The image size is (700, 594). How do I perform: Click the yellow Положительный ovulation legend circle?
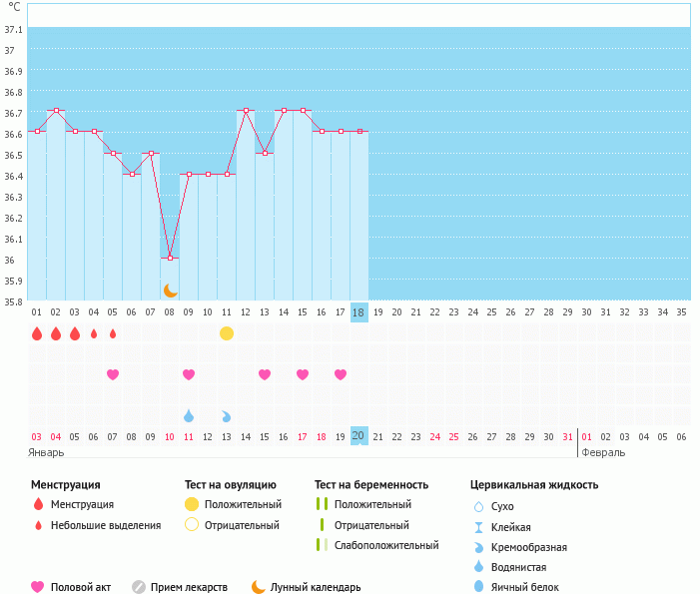(192, 505)
